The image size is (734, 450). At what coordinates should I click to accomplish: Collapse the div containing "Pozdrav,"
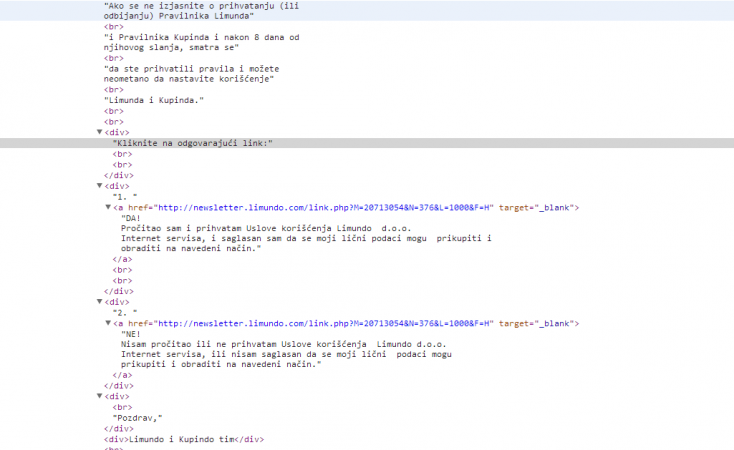(99, 396)
